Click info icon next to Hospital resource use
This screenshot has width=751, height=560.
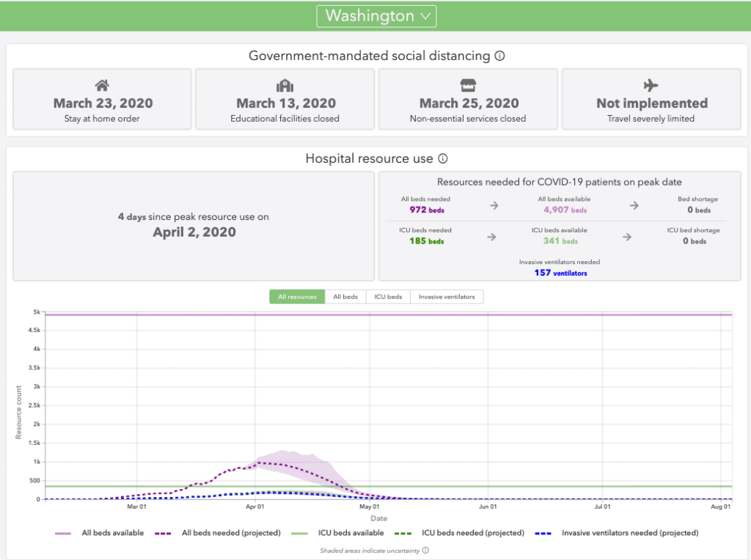(x=443, y=159)
